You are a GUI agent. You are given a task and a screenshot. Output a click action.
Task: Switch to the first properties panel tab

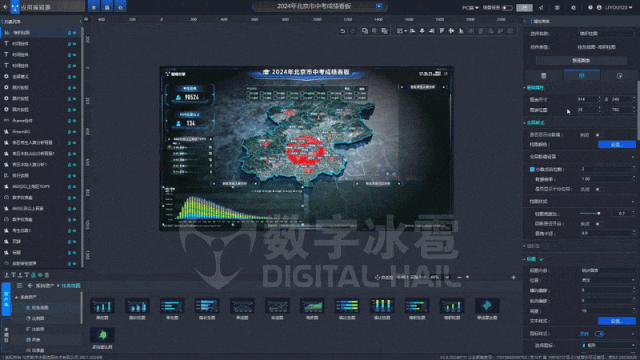(x=544, y=76)
